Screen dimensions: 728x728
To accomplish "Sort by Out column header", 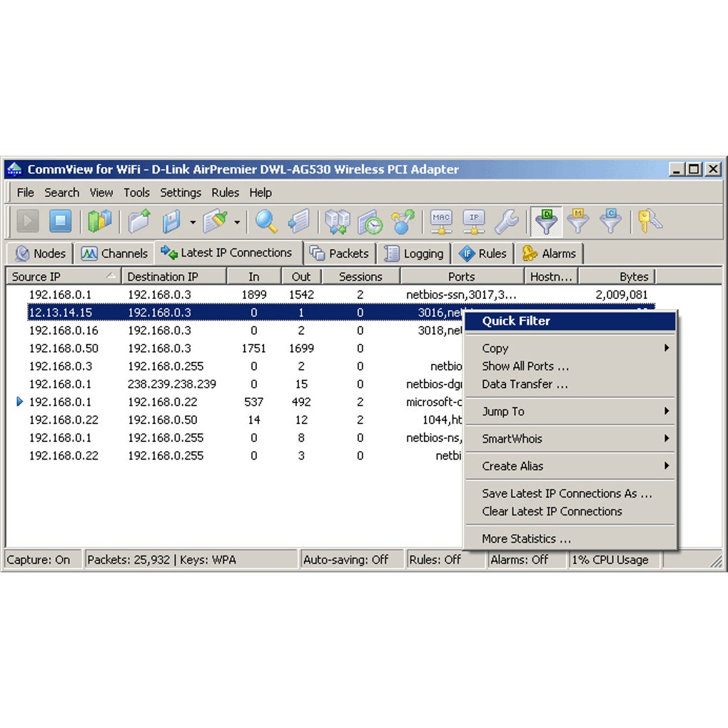I will point(301,276).
